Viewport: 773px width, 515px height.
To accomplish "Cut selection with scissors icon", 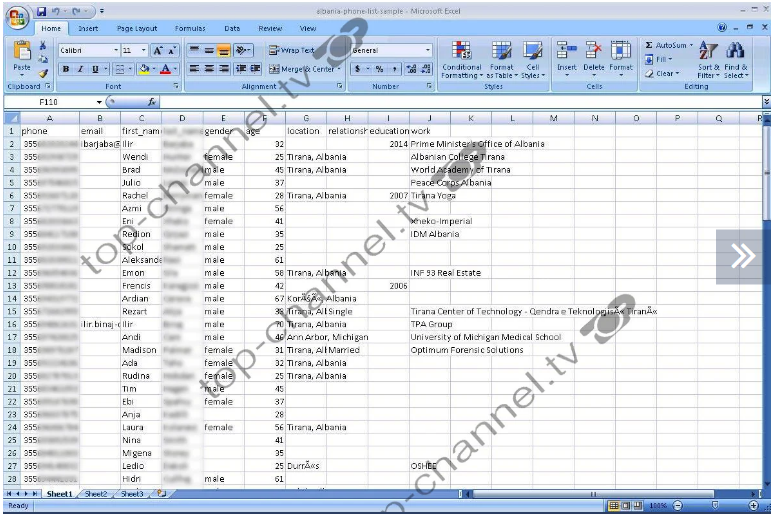I will (x=43, y=45).
